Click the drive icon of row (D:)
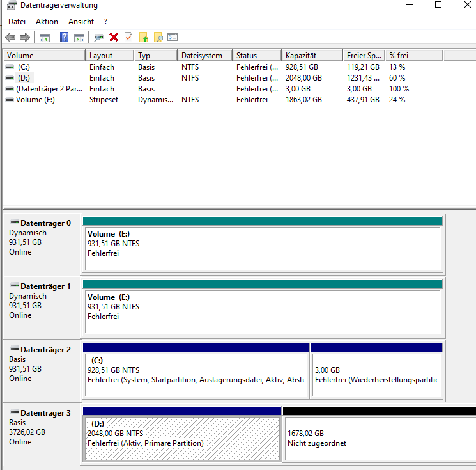 click(x=10, y=78)
